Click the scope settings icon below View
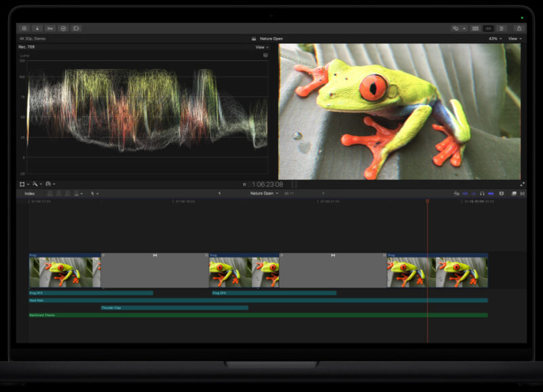This screenshot has width=543, height=392. [x=265, y=55]
